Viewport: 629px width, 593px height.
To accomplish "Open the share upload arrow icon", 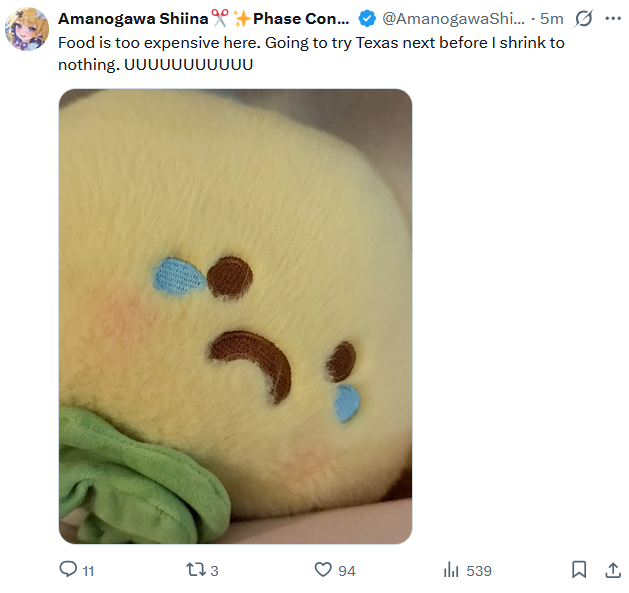I will point(613,570).
